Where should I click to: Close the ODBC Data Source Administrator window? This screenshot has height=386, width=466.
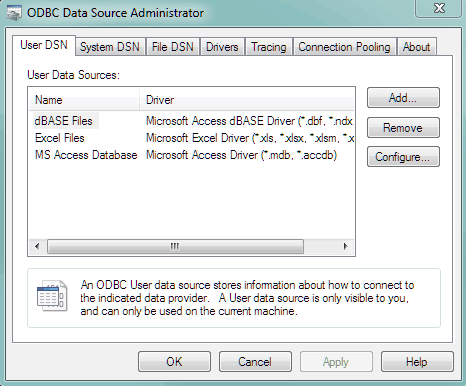click(x=439, y=8)
